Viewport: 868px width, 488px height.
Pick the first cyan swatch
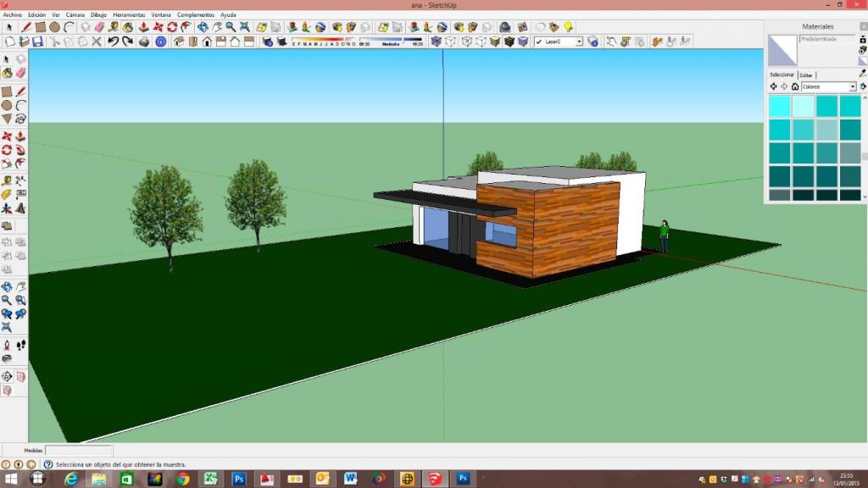[x=779, y=106]
